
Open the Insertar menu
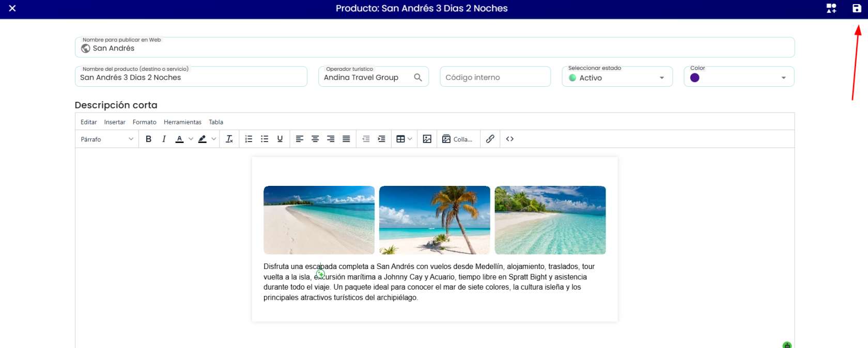click(x=115, y=122)
